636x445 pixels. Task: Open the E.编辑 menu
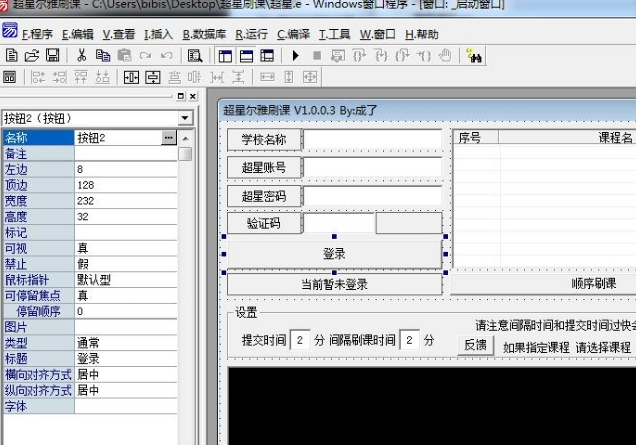(x=77, y=34)
